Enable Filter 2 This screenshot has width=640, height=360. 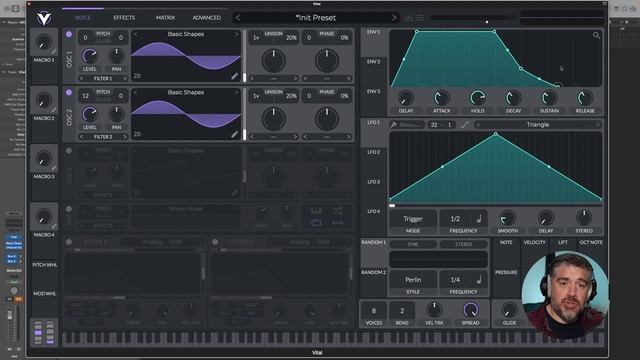point(215,242)
